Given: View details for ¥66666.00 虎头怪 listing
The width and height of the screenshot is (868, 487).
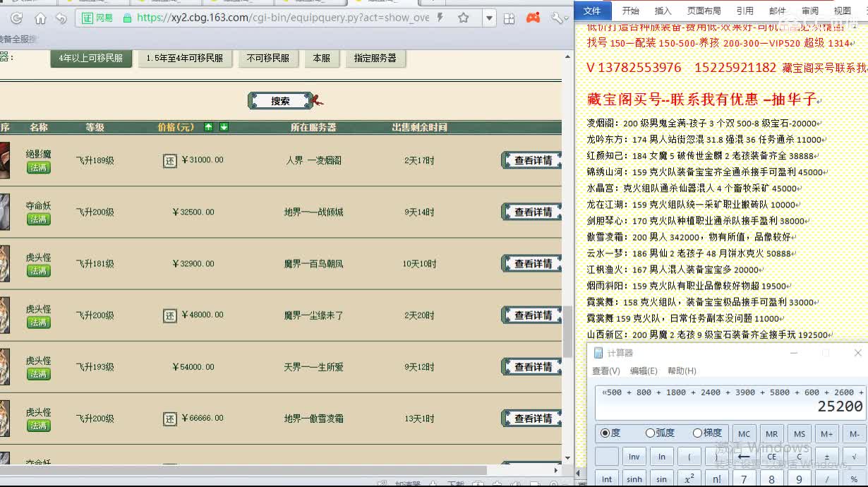Looking at the screenshot, I should 532,419.
